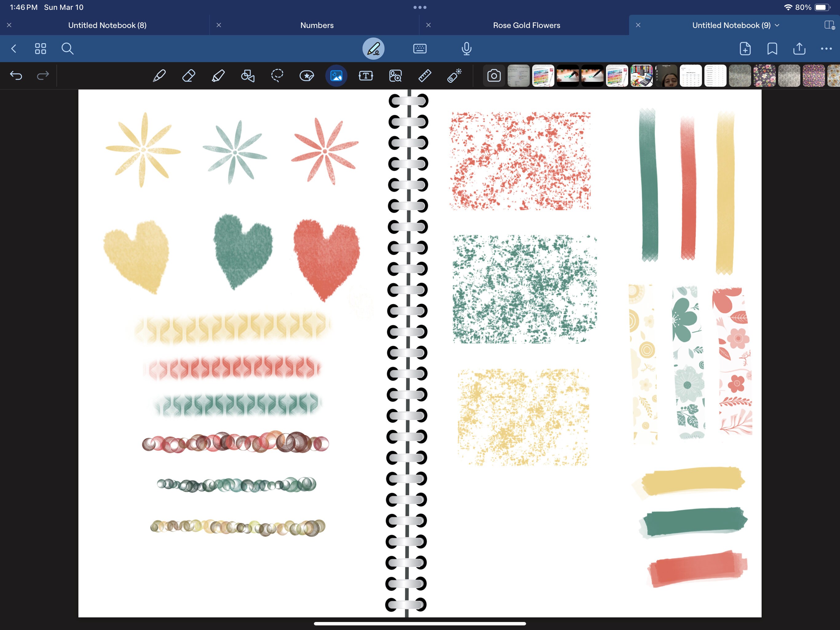The width and height of the screenshot is (840, 630).
Task: Redo the last action
Action: pyautogui.click(x=42, y=76)
